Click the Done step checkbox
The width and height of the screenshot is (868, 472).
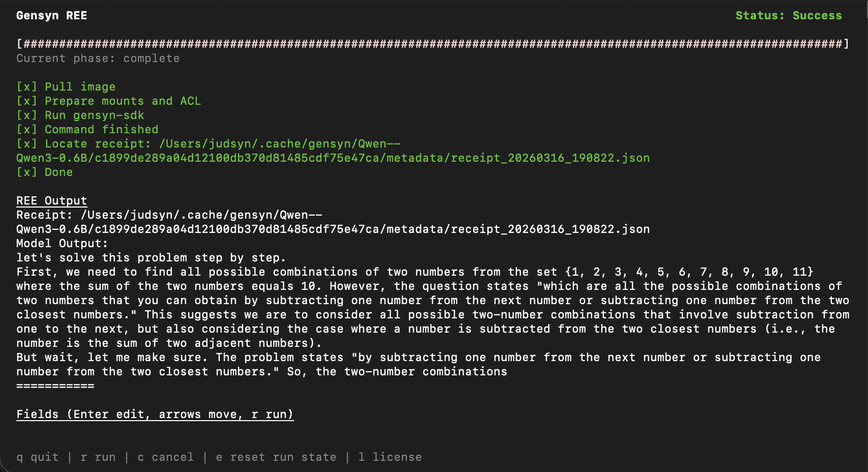(x=26, y=172)
